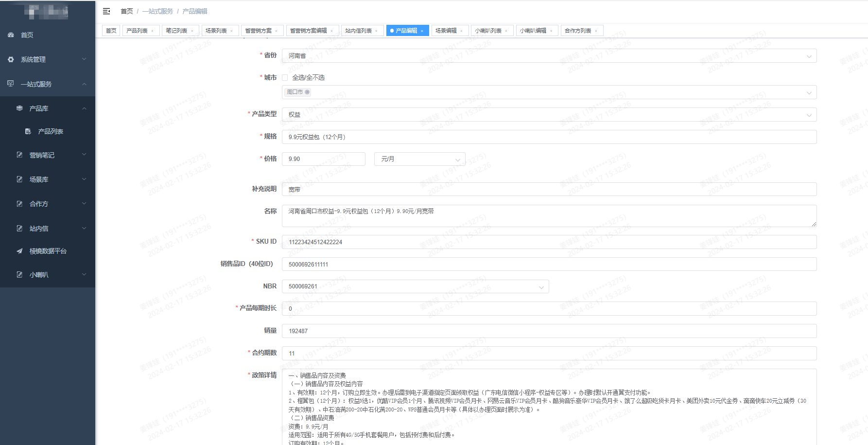Click the SKU ID input field
Image resolution: width=868 pixels, height=445 pixels.
click(x=549, y=242)
